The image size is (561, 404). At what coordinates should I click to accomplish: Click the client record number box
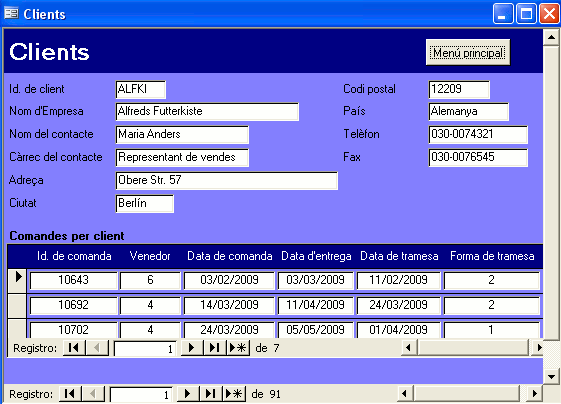click(x=141, y=394)
